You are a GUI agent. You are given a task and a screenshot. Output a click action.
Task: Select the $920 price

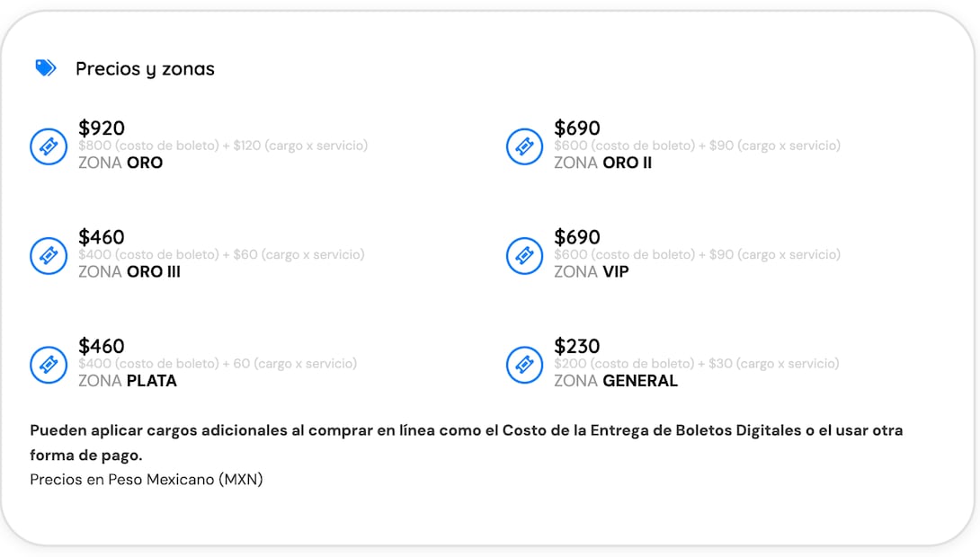[102, 128]
